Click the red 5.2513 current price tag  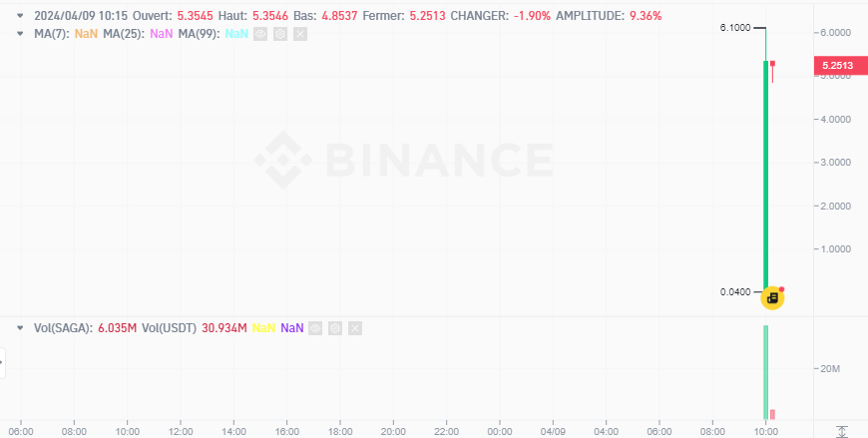[836, 66]
